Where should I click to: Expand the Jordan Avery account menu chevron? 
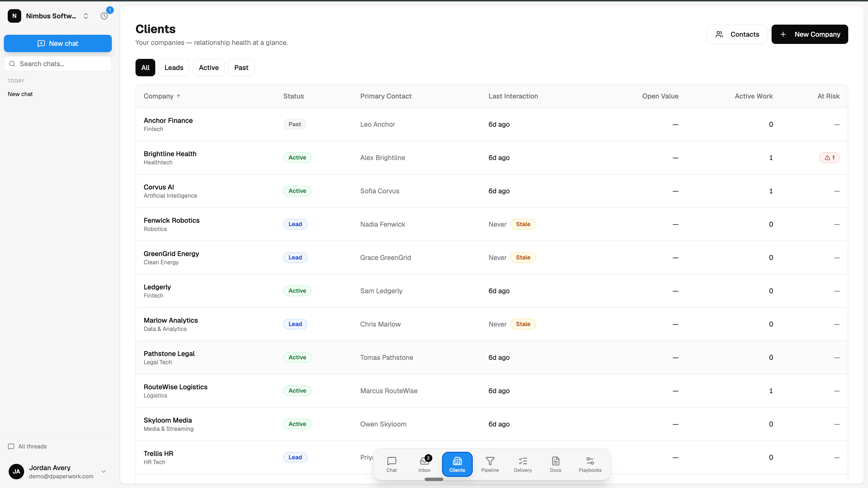[104, 472]
